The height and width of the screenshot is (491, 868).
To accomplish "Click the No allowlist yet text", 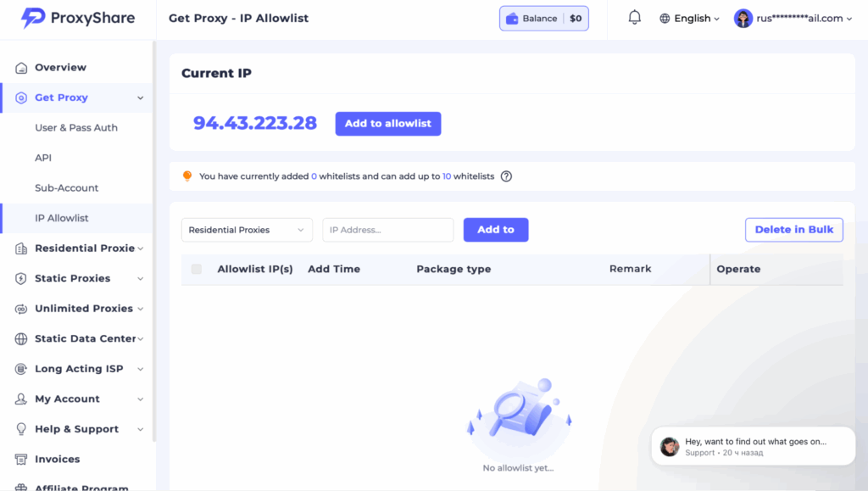I will pyautogui.click(x=518, y=468).
